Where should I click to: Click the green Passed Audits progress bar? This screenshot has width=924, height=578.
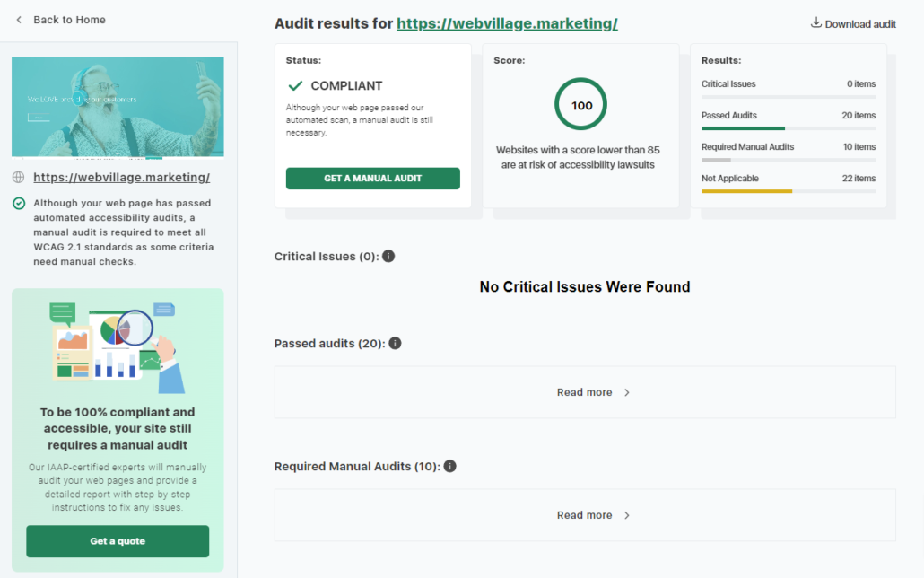743,128
